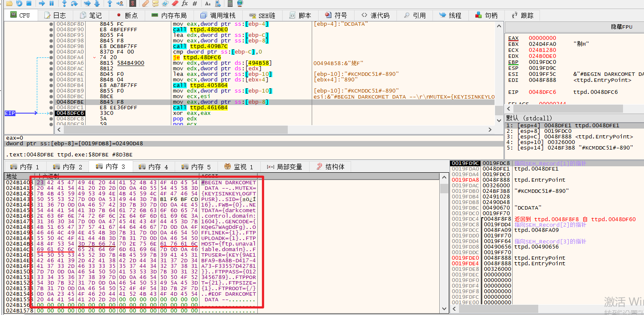644x315 pixels.
Task: Stop debugging with the square icon
Action: tap(29, 3)
